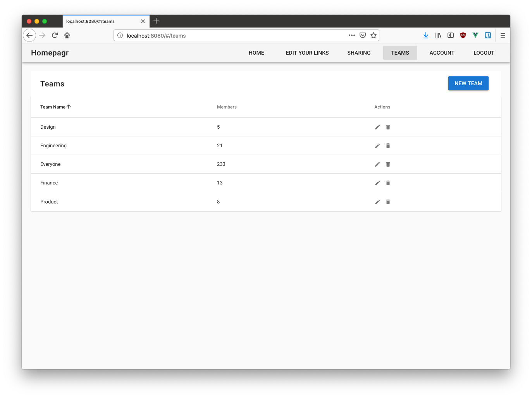This screenshot has height=398, width=532.
Task: Select the Product team name
Action: click(49, 202)
